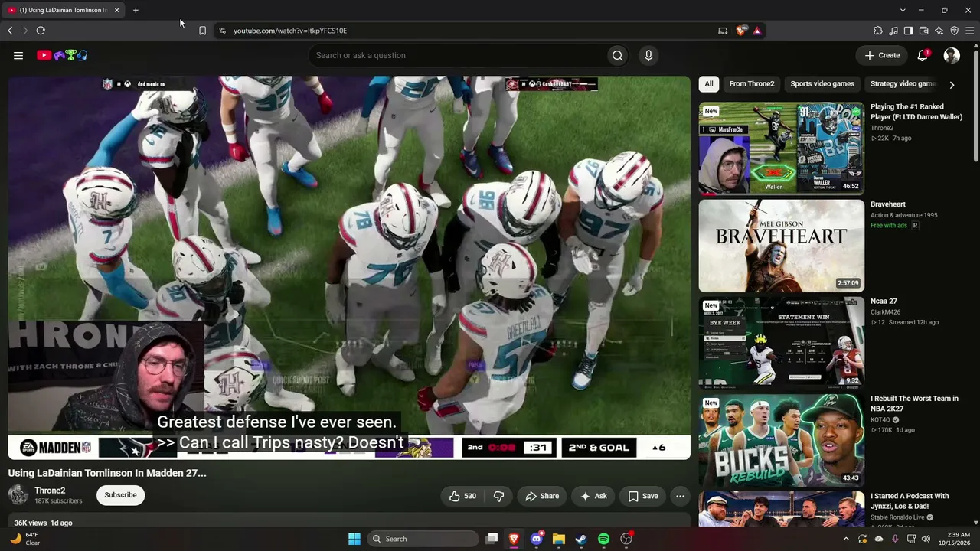The image size is (980, 551).
Task: Go to the YouTube home logo
Action: tap(62, 55)
